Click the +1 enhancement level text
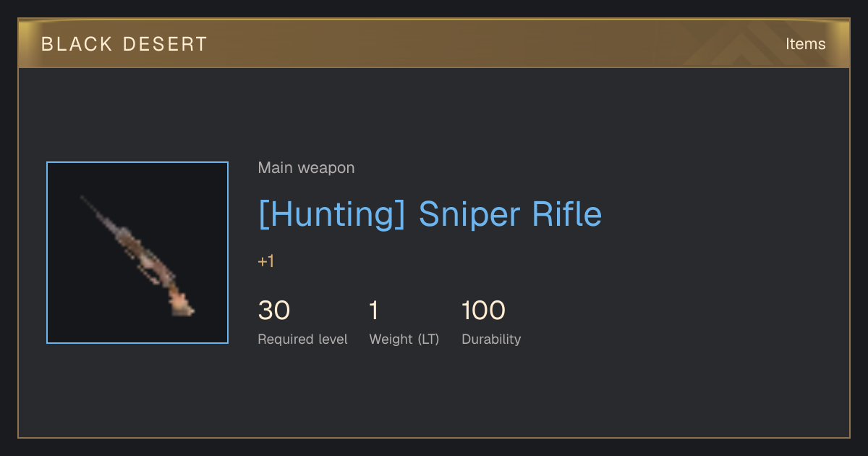 click(266, 261)
